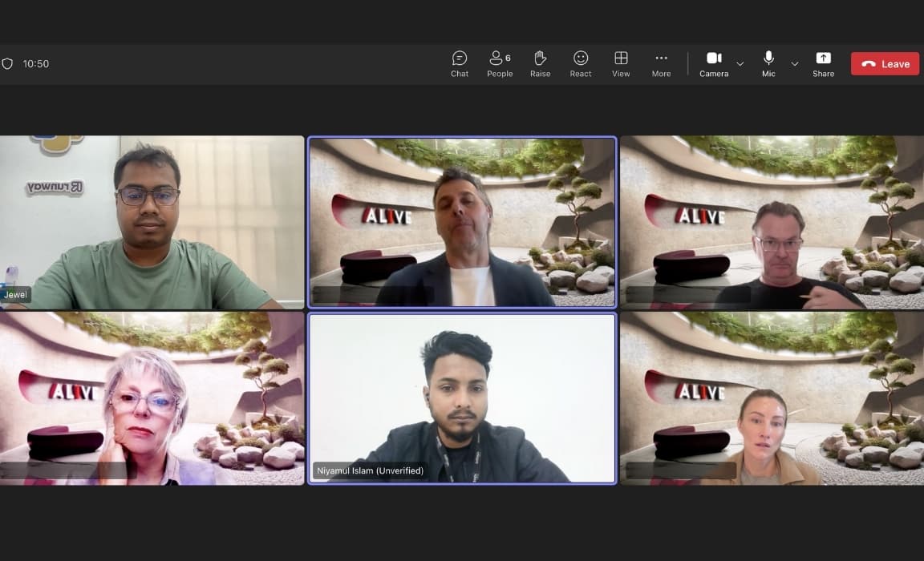The image size is (924, 561).
Task: Start screen sharing with Share
Action: point(823,63)
